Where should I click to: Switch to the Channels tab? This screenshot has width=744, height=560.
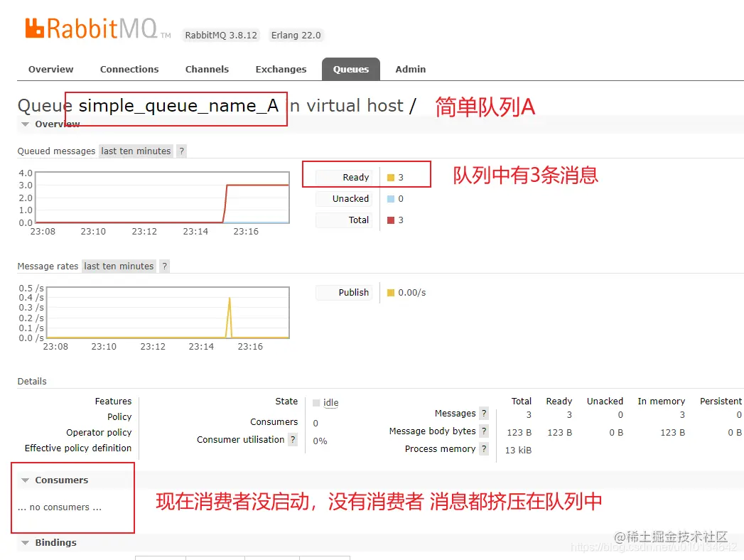tap(207, 69)
